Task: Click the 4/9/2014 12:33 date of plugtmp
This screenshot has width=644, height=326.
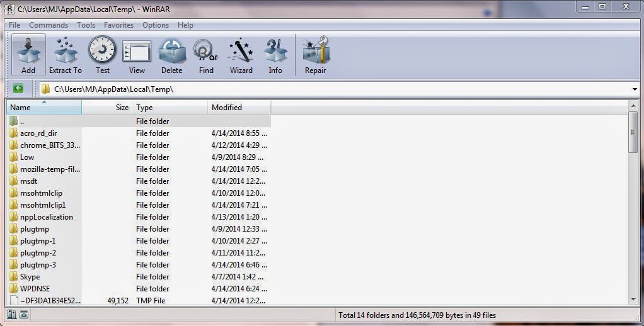Action: pos(239,229)
